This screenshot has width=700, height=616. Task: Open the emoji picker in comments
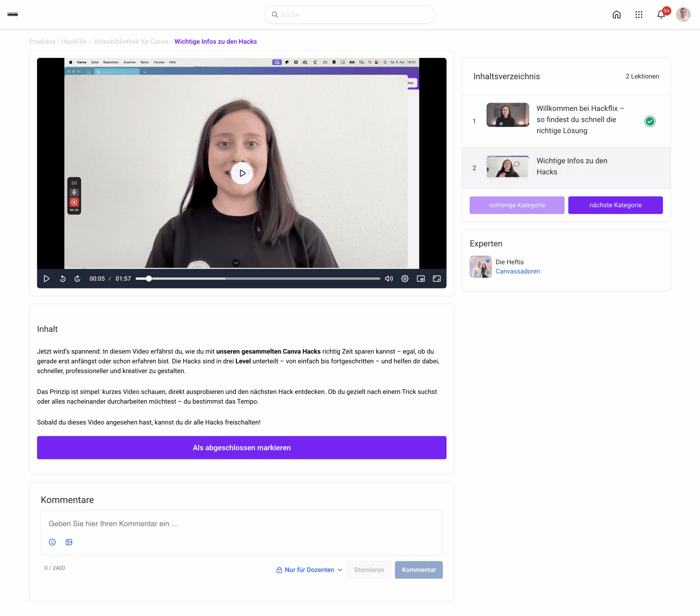click(52, 542)
